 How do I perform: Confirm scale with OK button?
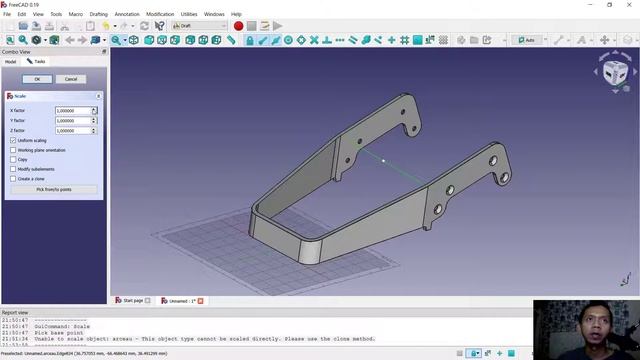tap(37, 79)
